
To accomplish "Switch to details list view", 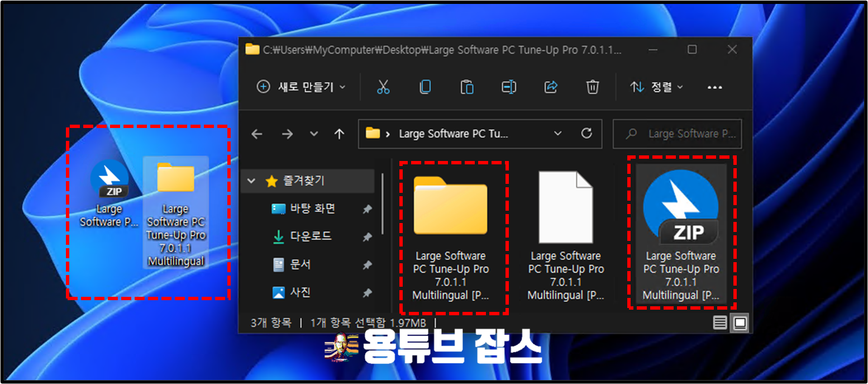I will coord(721,323).
